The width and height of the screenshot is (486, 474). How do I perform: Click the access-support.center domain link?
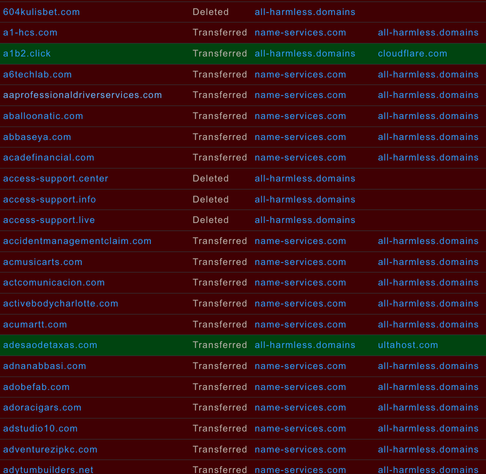pyautogui.click(x=55, y=179)
